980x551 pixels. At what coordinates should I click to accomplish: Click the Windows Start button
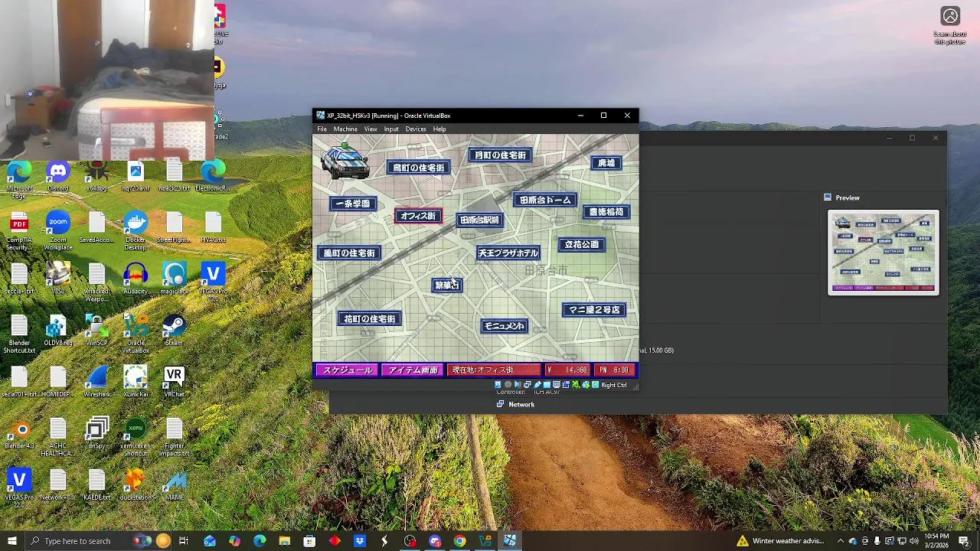tap(11, 541)
